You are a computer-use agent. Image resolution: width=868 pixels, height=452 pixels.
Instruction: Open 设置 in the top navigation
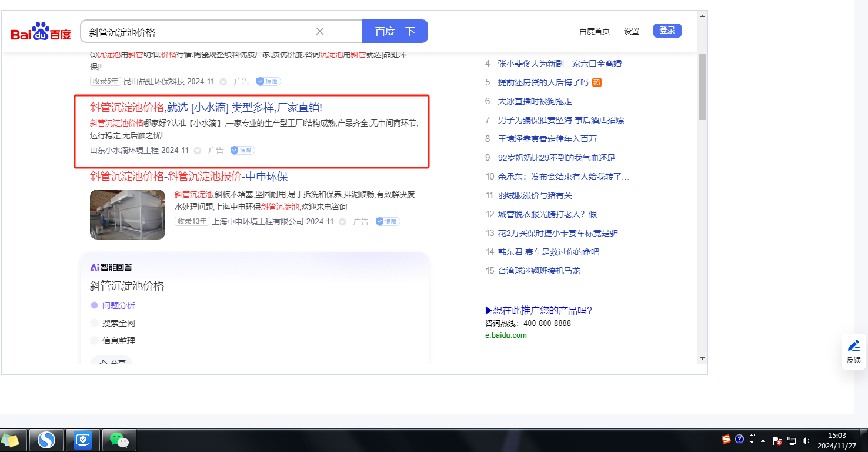(632, 31)
